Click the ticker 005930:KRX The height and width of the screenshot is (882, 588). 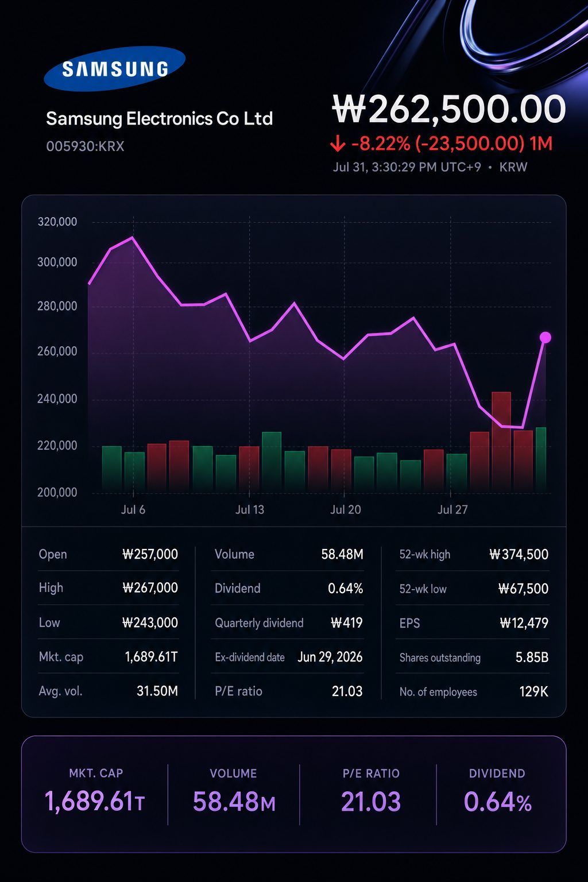(85, 146)
